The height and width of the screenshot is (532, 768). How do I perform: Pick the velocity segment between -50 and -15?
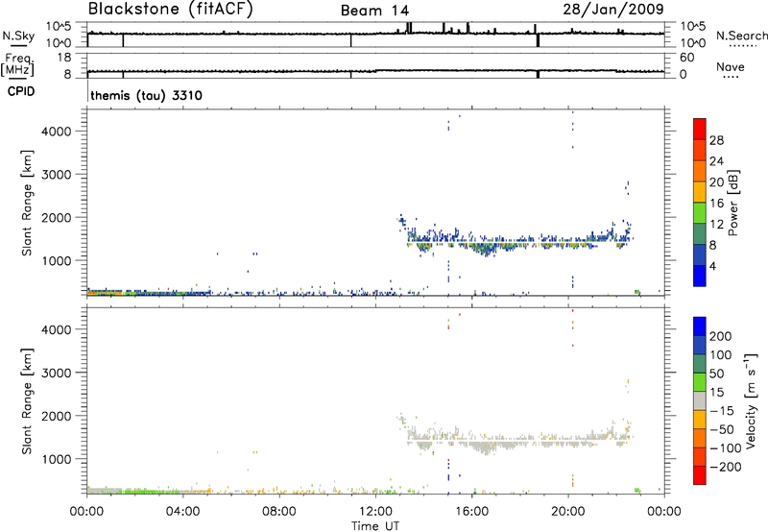[x=700, y=420]
